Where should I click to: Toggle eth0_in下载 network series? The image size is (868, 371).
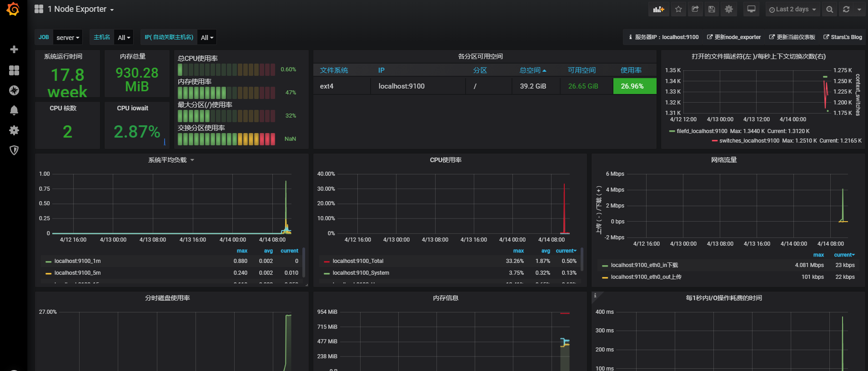(x=644, y=265)
